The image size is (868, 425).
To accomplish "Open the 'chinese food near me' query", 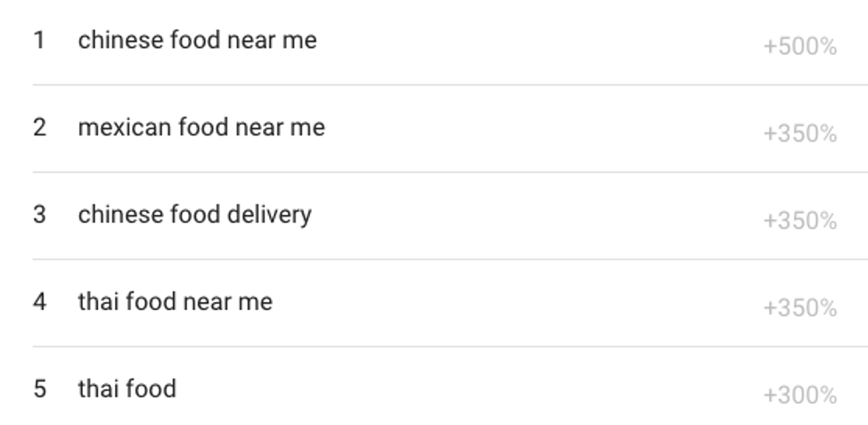I will point(197,40).
